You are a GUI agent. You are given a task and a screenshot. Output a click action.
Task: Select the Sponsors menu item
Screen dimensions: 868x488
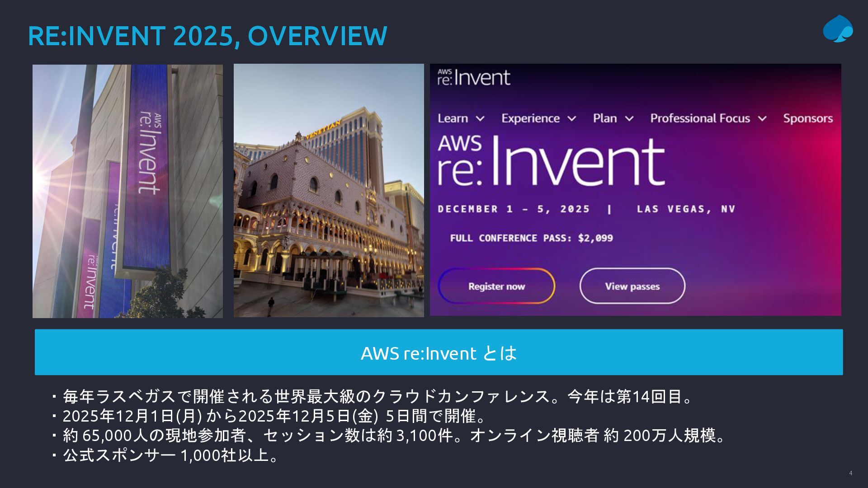[x=808, y=118]
